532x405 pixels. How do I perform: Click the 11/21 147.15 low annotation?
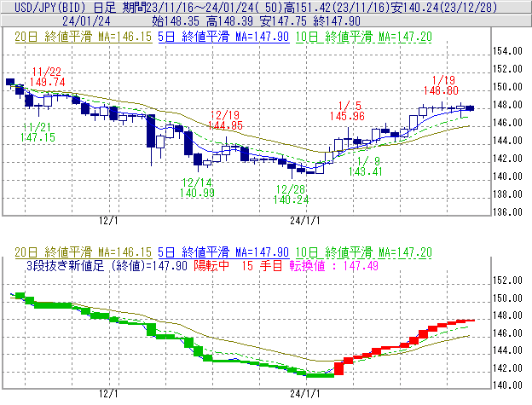point(38,132)
